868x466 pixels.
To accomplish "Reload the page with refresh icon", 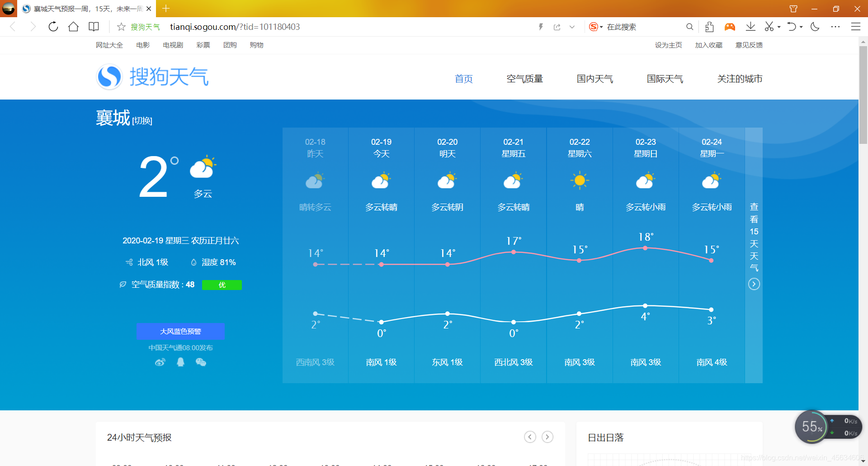I will [x=53, y=27].
